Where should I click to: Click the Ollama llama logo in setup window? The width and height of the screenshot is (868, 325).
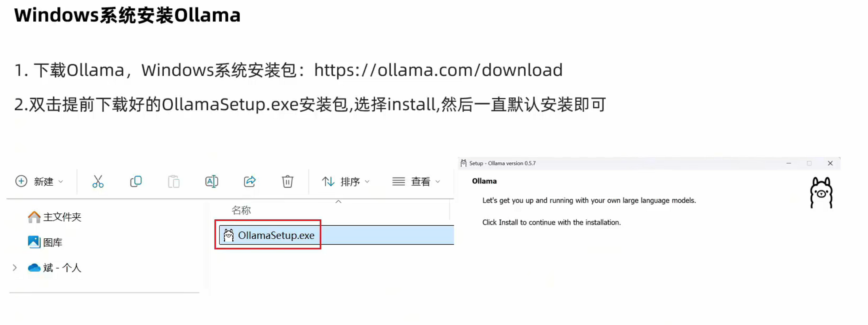pos(821,192)
